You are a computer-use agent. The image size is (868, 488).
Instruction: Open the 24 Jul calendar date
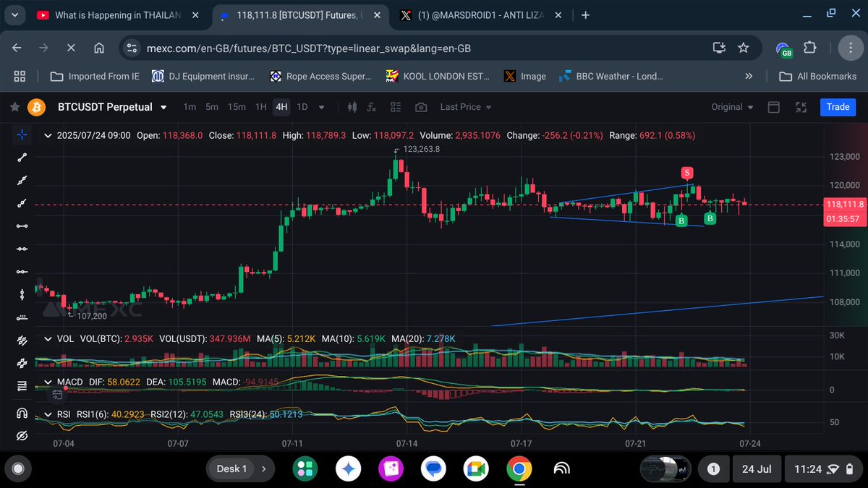tap(757, 468)
